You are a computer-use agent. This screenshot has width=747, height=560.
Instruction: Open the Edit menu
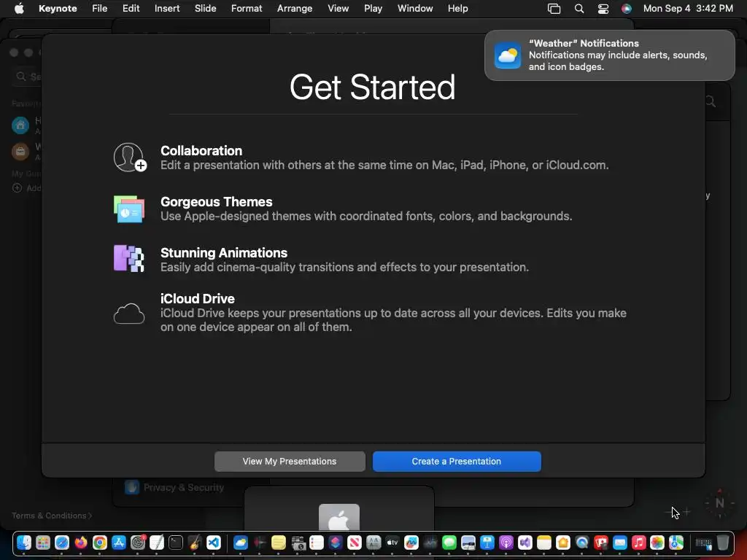pos(131,8)
